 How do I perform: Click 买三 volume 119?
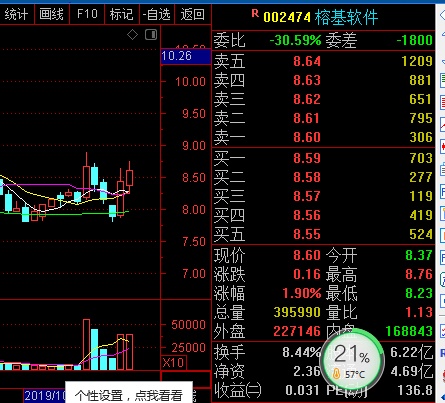coord(421,196)
